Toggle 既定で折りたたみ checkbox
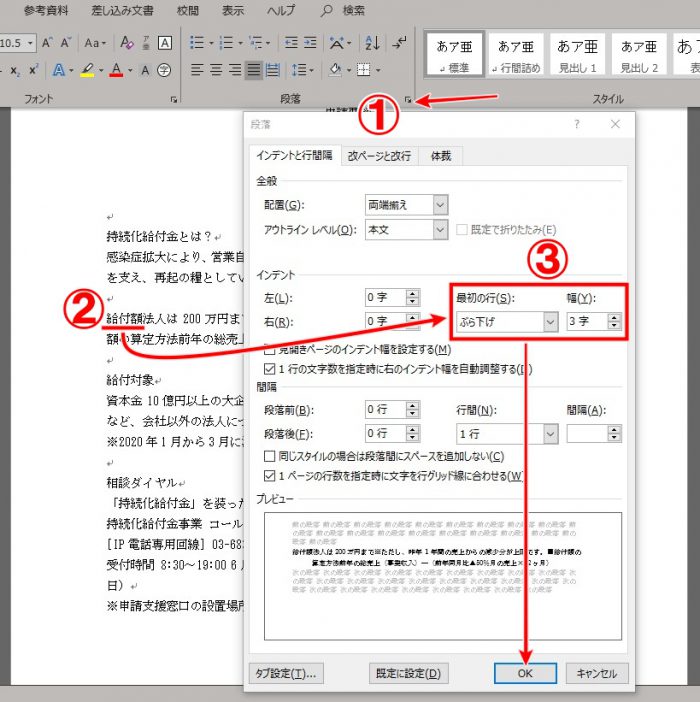This screenshot has width=700, height=702. click(462, 230)
